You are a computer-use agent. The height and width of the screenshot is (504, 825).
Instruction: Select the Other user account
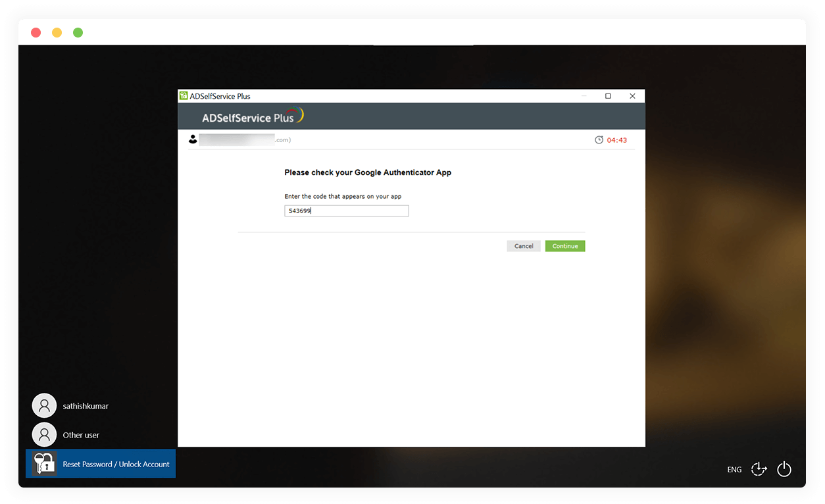pyautogui.click(x=66, y=435)
